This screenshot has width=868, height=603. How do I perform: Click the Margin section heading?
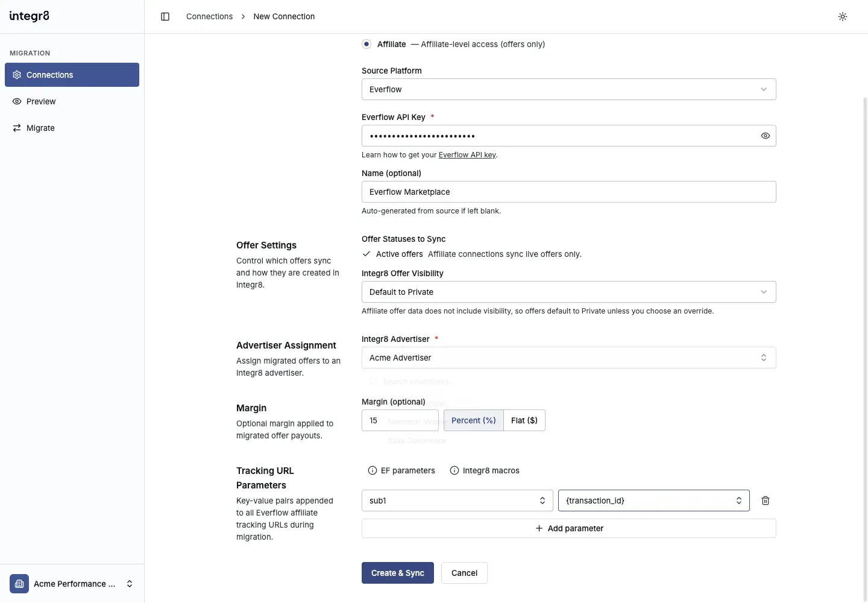[x=251, y=408]
